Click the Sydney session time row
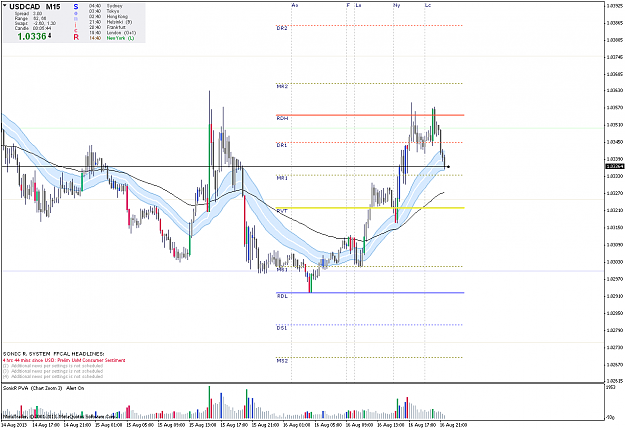 tap(106, 6)
